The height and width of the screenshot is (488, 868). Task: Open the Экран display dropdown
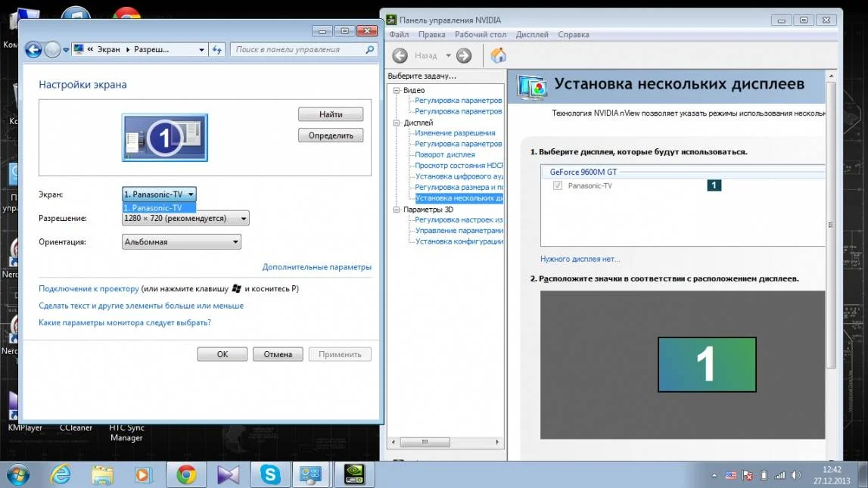[159, 194]
